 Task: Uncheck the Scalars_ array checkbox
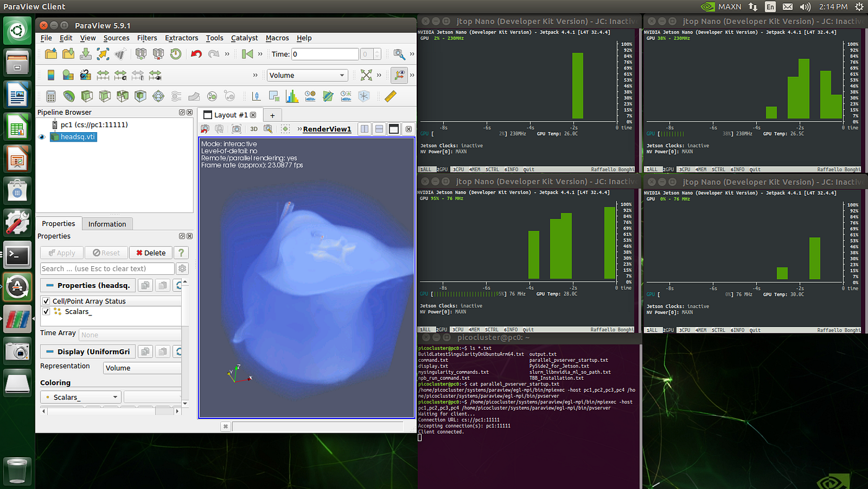click(45, 312)
